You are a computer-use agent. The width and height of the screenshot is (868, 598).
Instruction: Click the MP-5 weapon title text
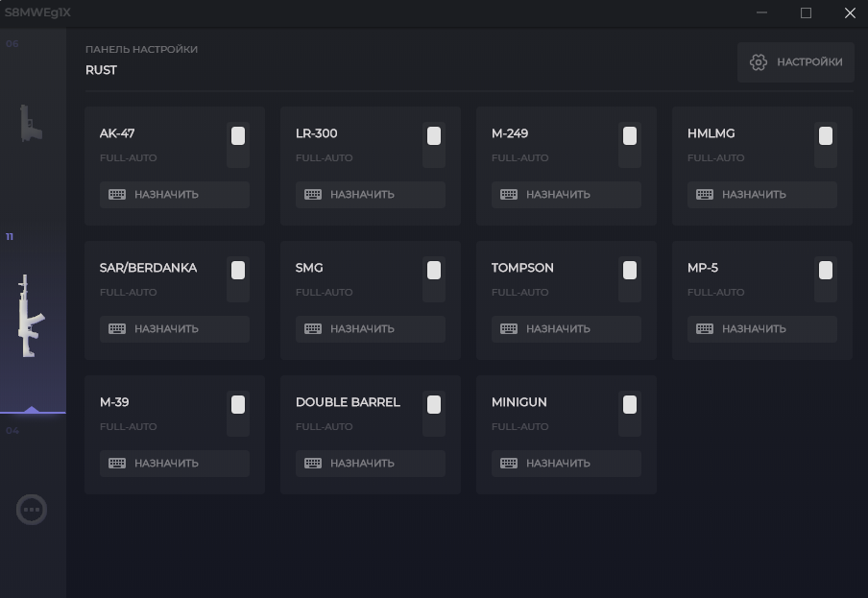pos(703,268)
